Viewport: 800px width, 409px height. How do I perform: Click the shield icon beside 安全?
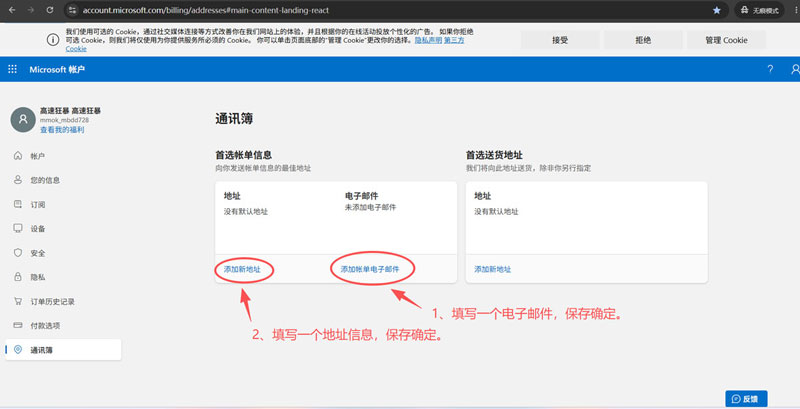point(18,252)
